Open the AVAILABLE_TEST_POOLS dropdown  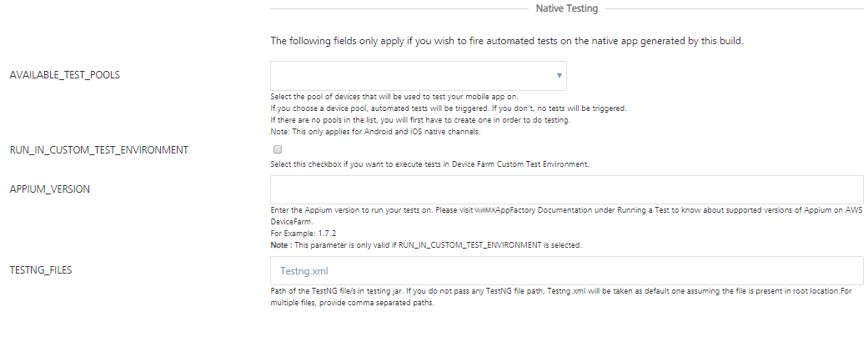click(419, 75)
